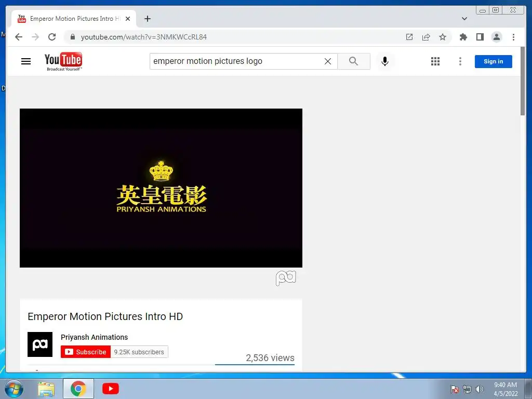The image size is (532, 399).
Task: Open File Explorer from taskbar
Action: [46, 389]
